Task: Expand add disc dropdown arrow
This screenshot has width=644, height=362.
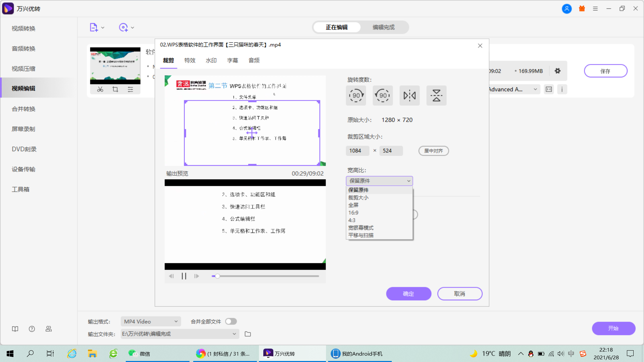Action: click(132, 28)
